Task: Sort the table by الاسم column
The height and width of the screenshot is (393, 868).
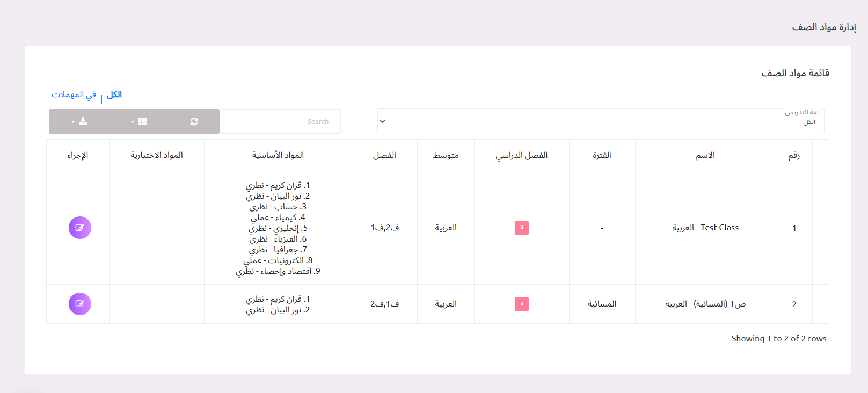Action: pyautogui.click(x=705, y=155)
